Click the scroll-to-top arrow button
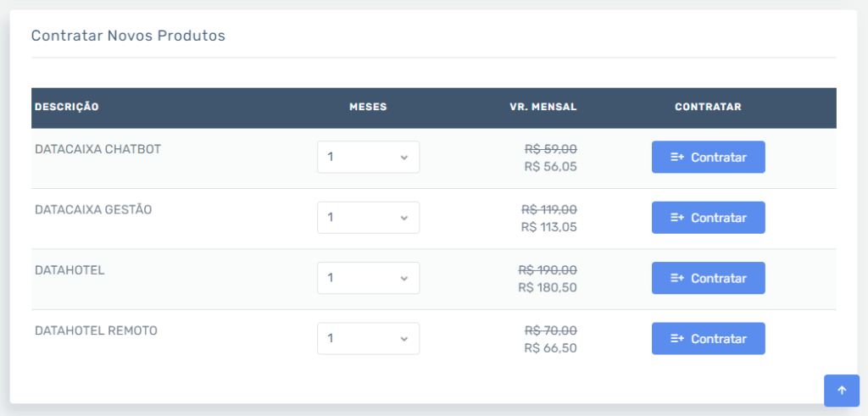Screen dimensions: 868x416 point(842,391)
